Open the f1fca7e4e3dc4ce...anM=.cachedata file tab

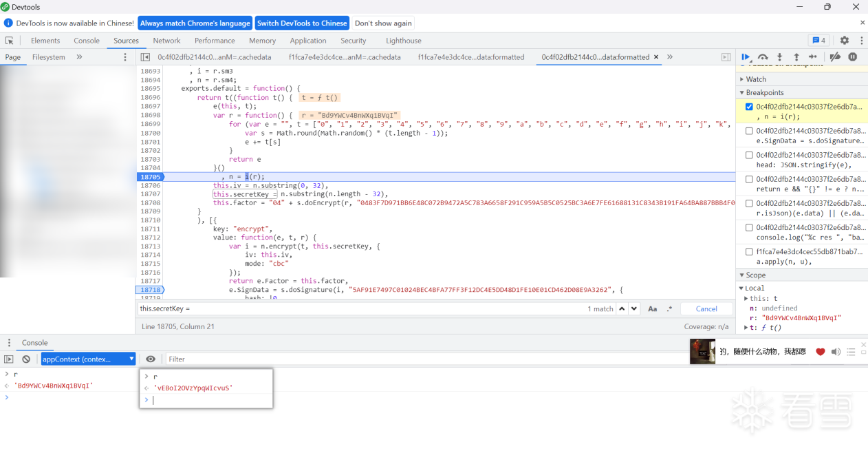point(345,57)
